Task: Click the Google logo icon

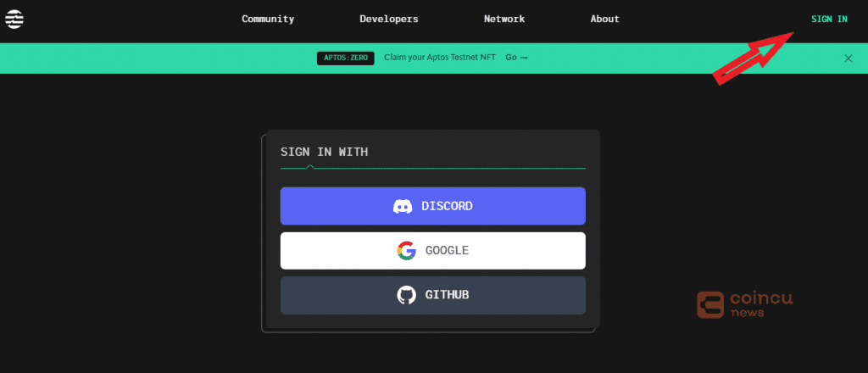Action: [406, 251]
